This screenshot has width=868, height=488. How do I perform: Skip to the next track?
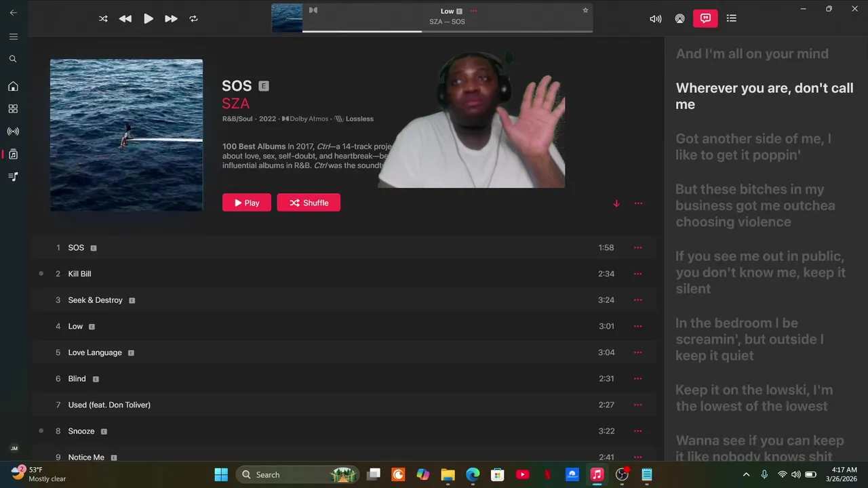pos(171,19)
